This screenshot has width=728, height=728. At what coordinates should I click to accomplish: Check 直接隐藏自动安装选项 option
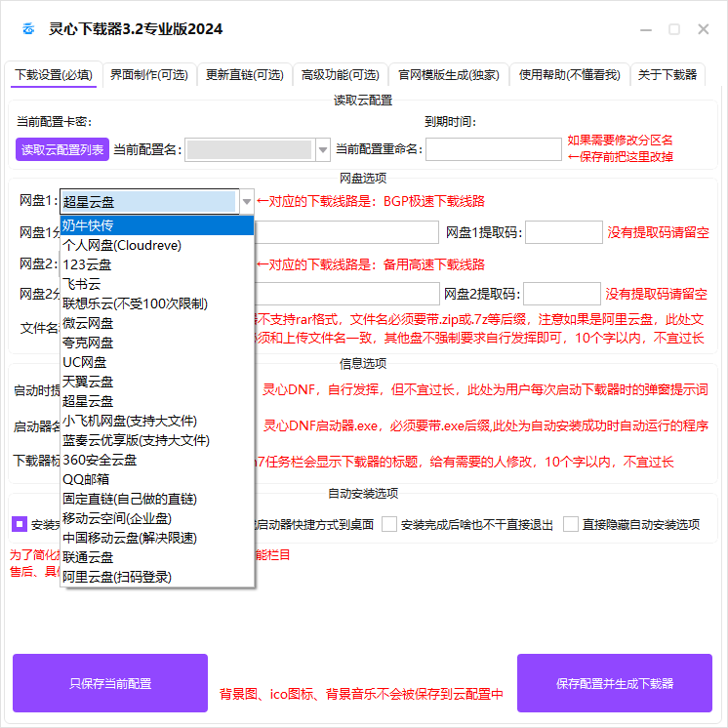click(571, 524)
